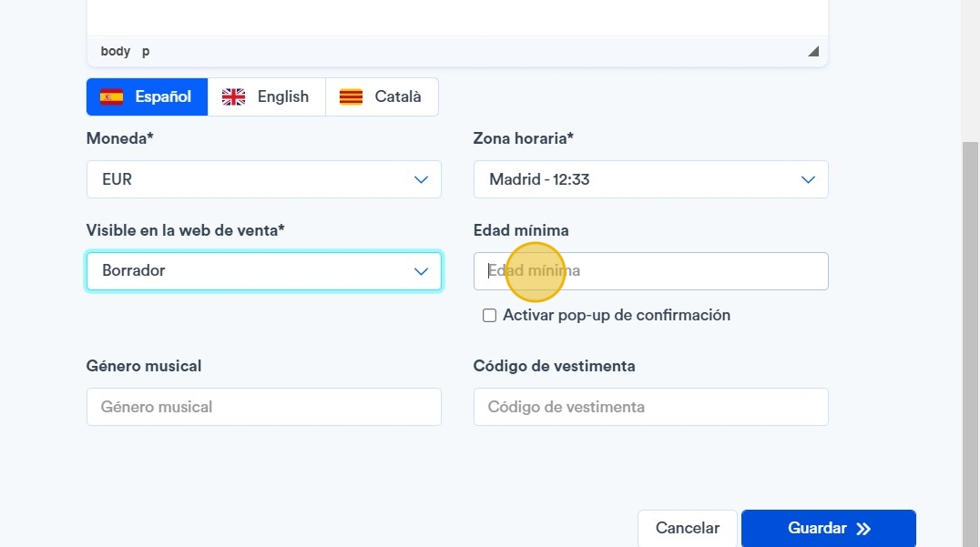Click into the Género musical field
980x547 pixels.
click(x=264, y=407)
